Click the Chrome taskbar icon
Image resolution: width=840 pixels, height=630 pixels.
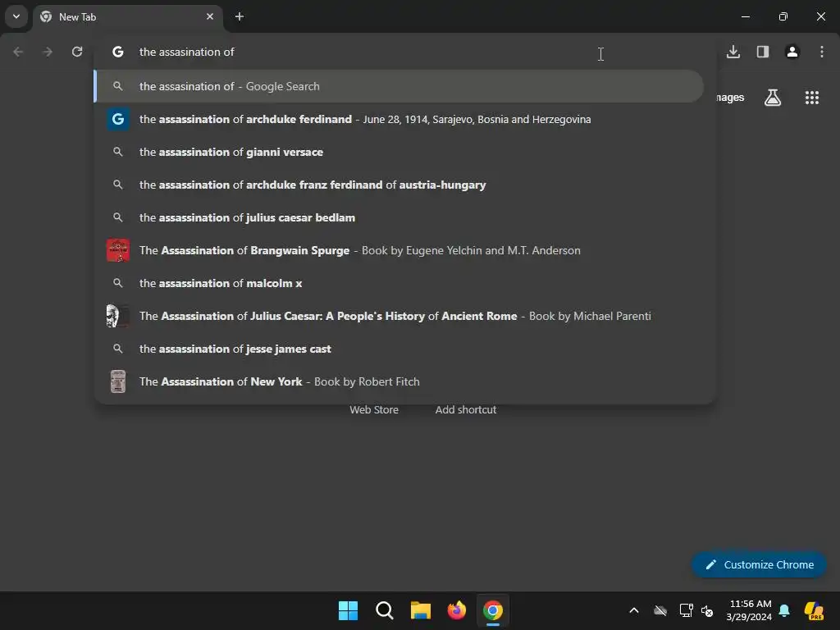pos(493,610)
